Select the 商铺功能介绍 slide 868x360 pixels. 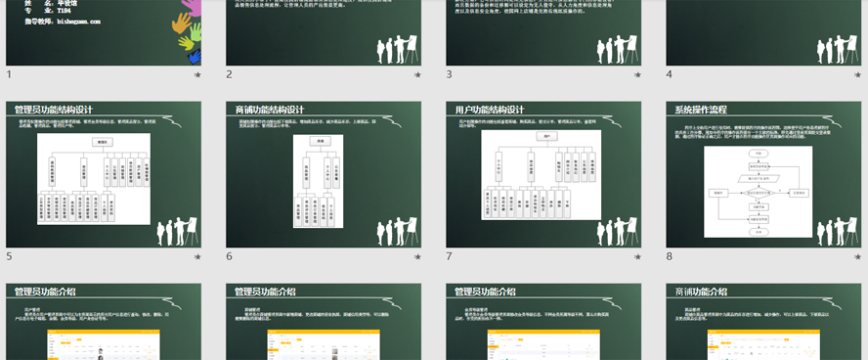(x=763, y=322)
